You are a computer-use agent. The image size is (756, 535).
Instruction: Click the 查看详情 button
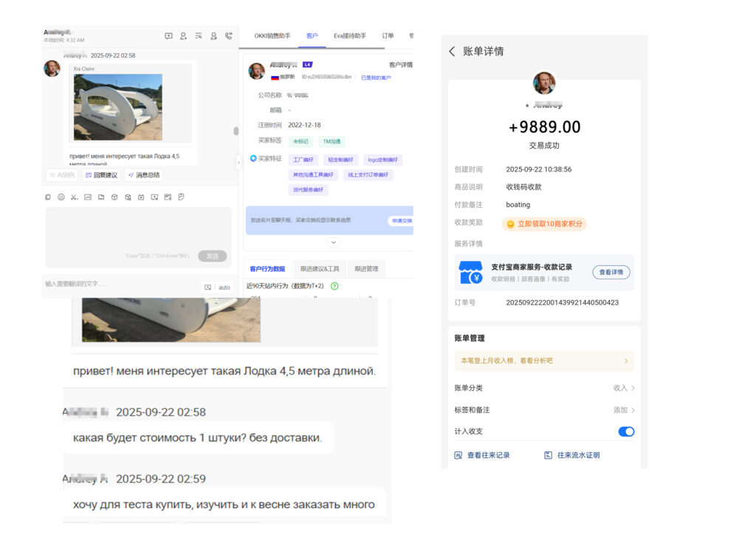coord(611,272)
